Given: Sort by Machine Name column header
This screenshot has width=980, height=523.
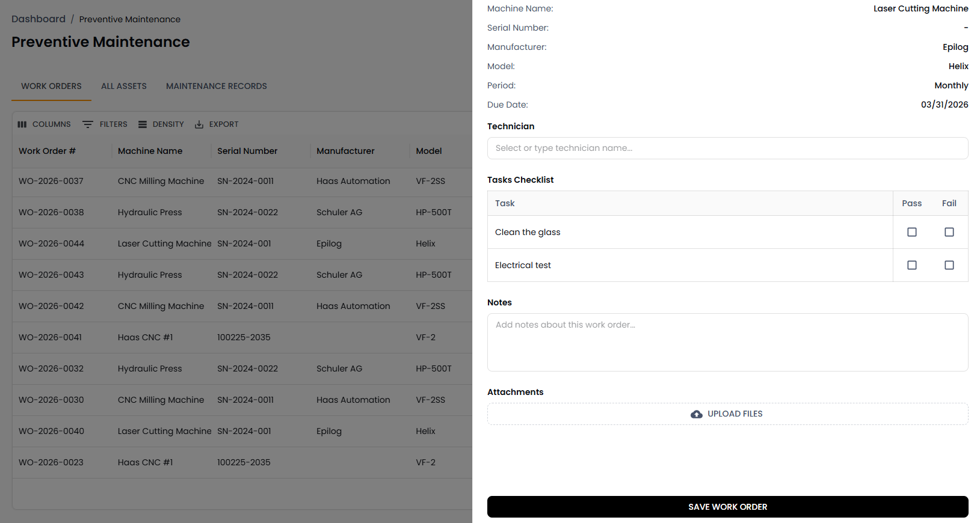Looking at the screenshot, I should click(150, 151).
